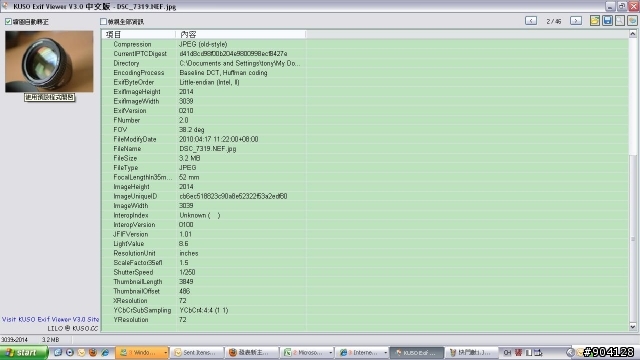
Task: Go to the previous image with the left arrow
Action: click(x=531, y=20)
